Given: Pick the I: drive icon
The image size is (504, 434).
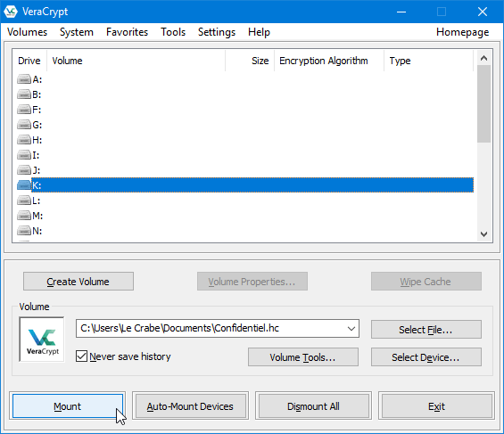Looking at the screenshot, I should pos(24,155).
